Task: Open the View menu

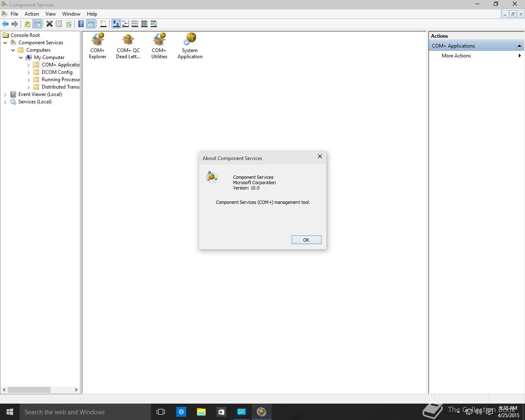Action: point(50,14)
